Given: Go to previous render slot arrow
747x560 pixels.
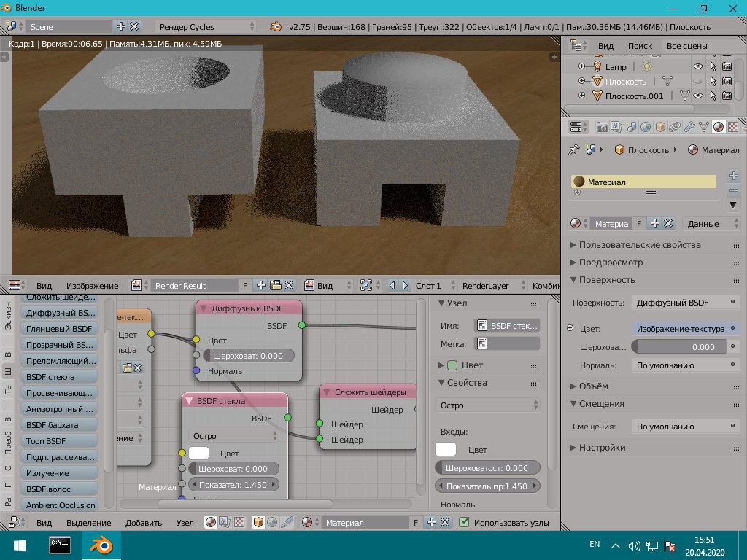Looking at the screenshot, I should [392, 285].
